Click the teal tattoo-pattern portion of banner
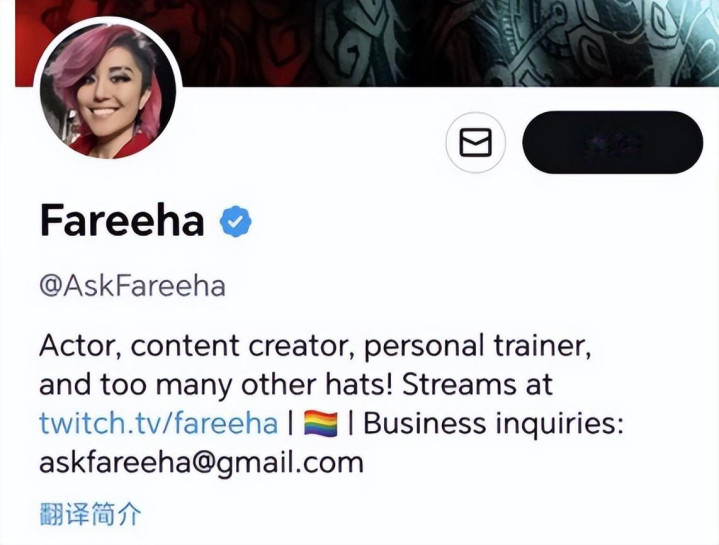The image size is (719, 545). [x=550, y=41]
